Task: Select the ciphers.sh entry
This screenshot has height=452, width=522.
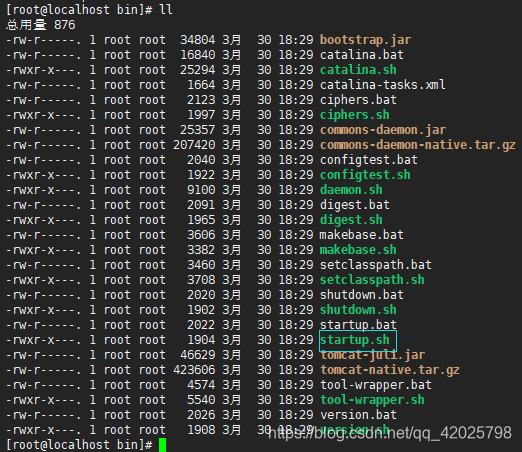Action: [x=355, y=115]
